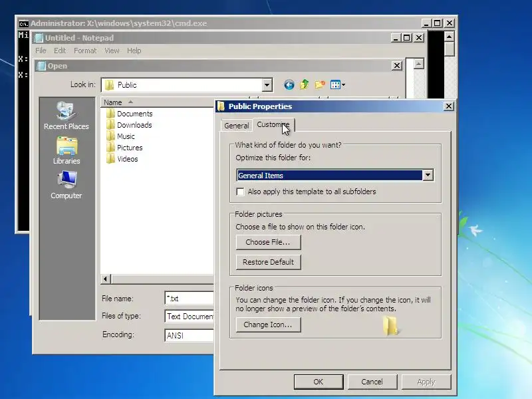Click the folder icon preview beside Change Icon
532x399 pixels.
[390, 325]
